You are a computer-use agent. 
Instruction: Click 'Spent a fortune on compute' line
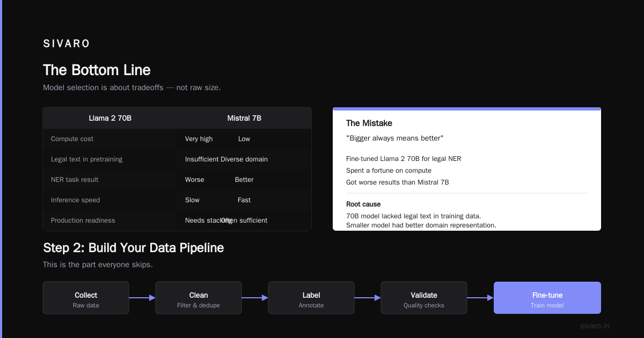click(389, 171)
